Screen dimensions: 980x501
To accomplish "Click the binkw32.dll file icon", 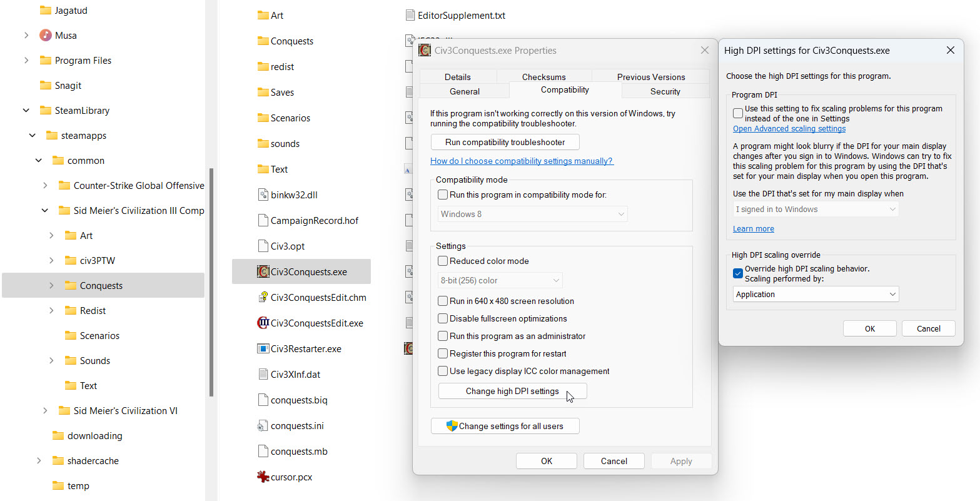I will click(263, 195).
